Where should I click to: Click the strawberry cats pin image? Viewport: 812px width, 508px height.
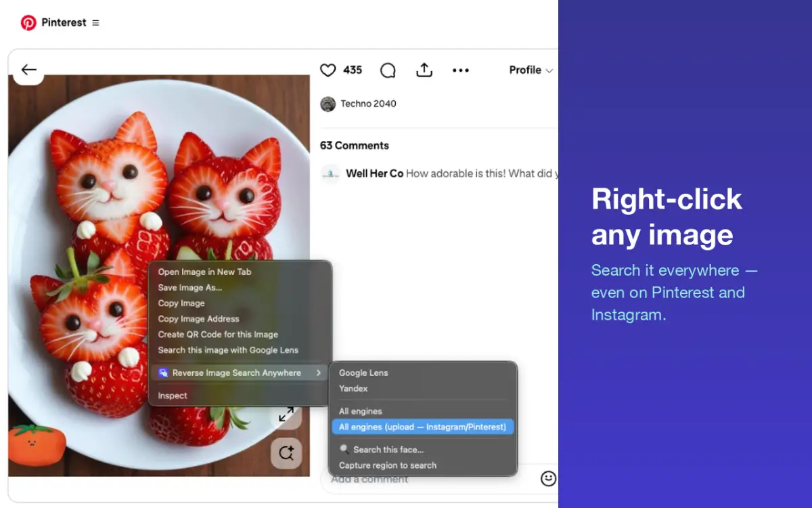click(159, 275)
